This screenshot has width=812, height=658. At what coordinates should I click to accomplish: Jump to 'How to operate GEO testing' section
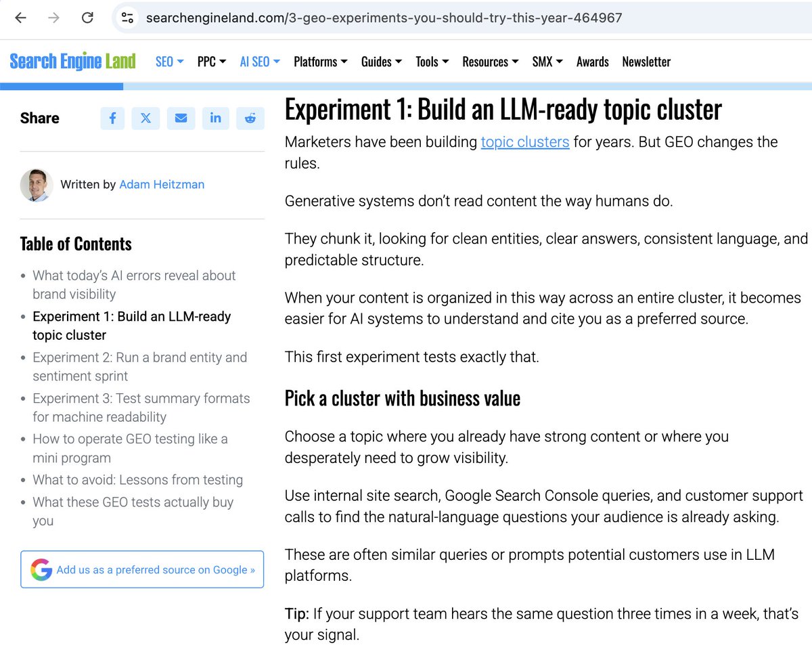pyautogui.click(x=130, y=448)
